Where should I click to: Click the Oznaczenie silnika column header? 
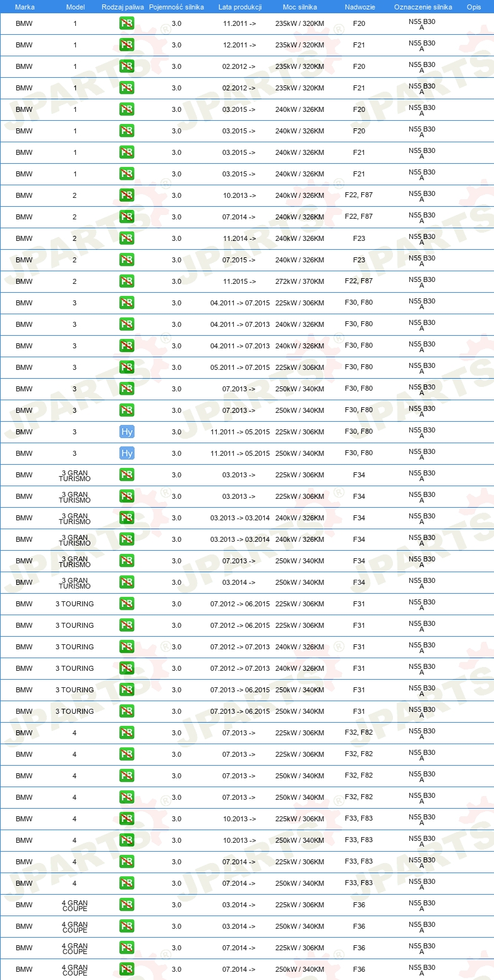pos(423,7)
